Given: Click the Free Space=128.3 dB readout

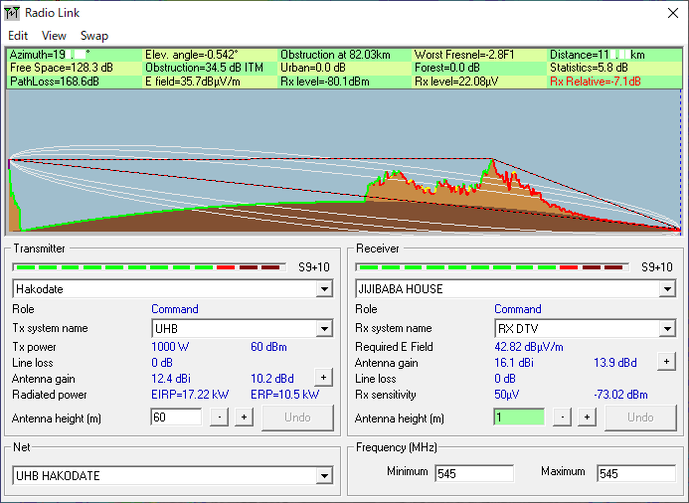Looking at the screenshot, I should click(x=61, y=68).
